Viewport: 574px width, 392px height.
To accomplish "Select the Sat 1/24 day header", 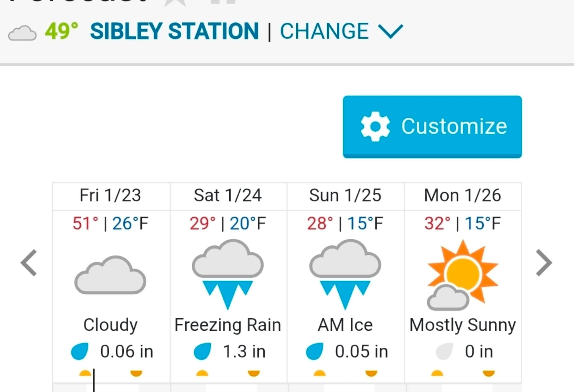I will pos(228,196).
